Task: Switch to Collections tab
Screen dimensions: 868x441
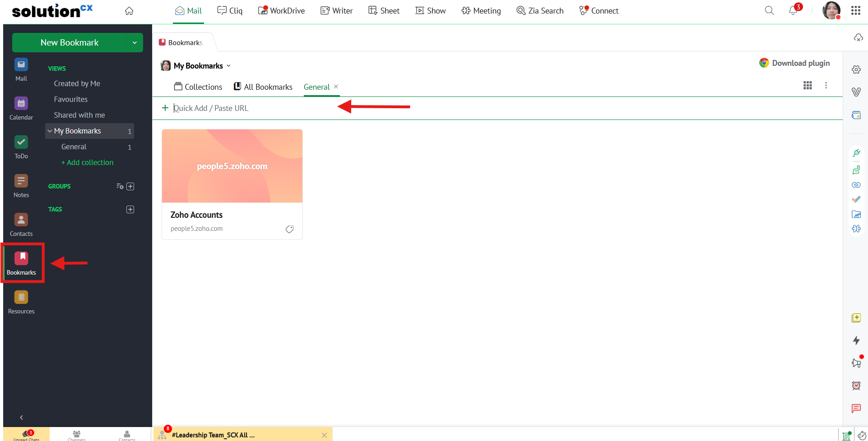Action: (x=198, y=87)
